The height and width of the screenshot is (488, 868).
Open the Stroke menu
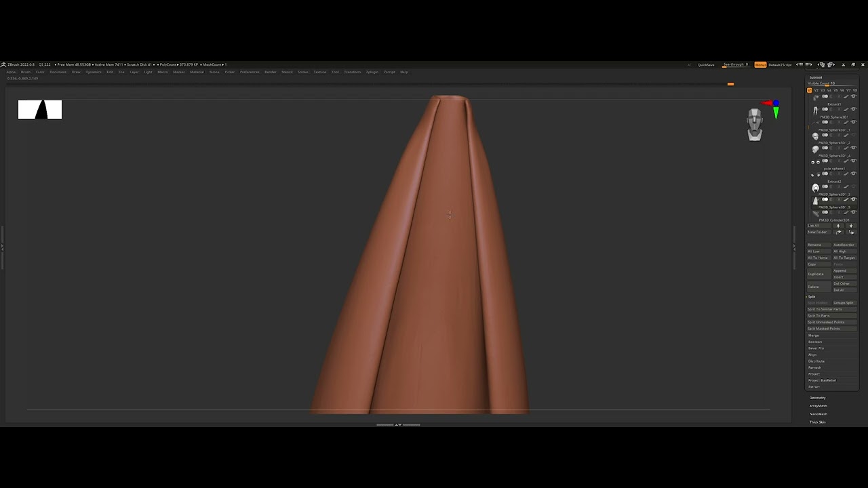[x=302, y=72]
